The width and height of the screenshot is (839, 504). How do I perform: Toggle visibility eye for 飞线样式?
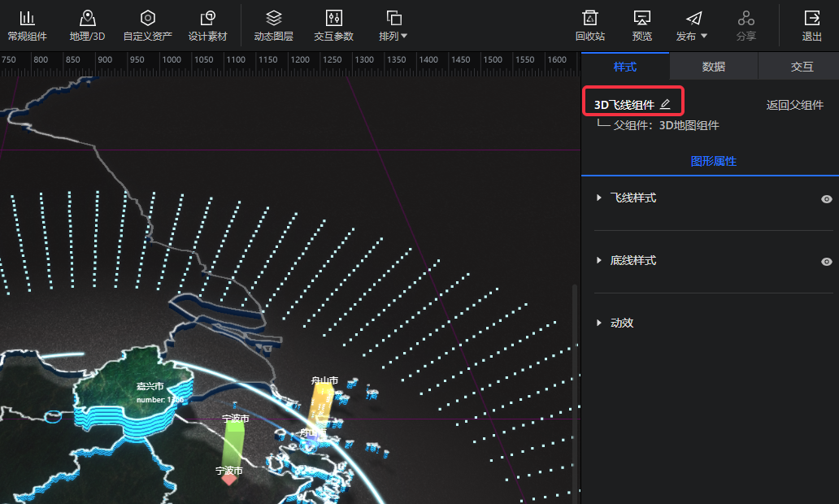click(826, 199)
